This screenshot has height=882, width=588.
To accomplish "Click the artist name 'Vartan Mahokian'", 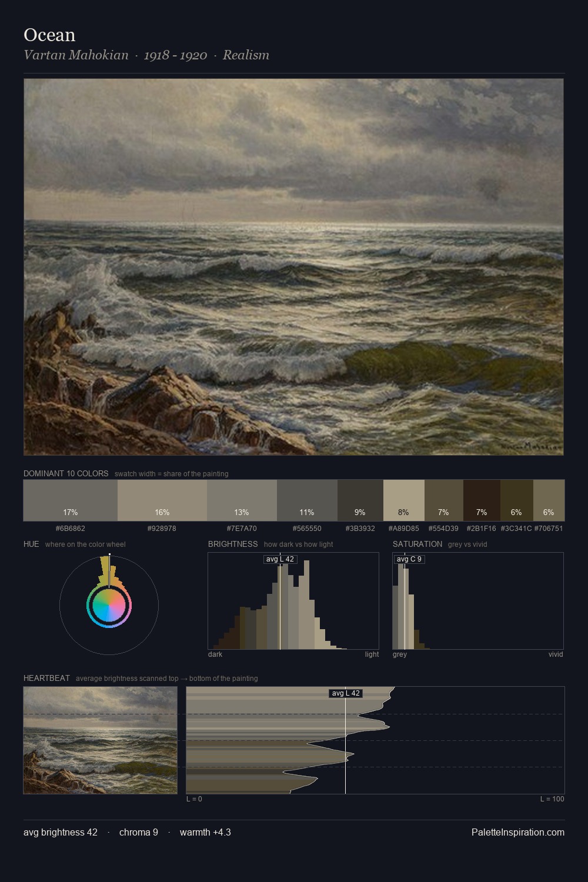I will point(76,55).
